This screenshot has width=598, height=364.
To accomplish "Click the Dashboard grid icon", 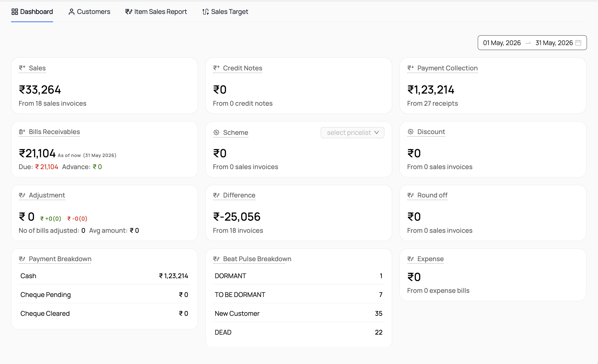I will [15, 12].
